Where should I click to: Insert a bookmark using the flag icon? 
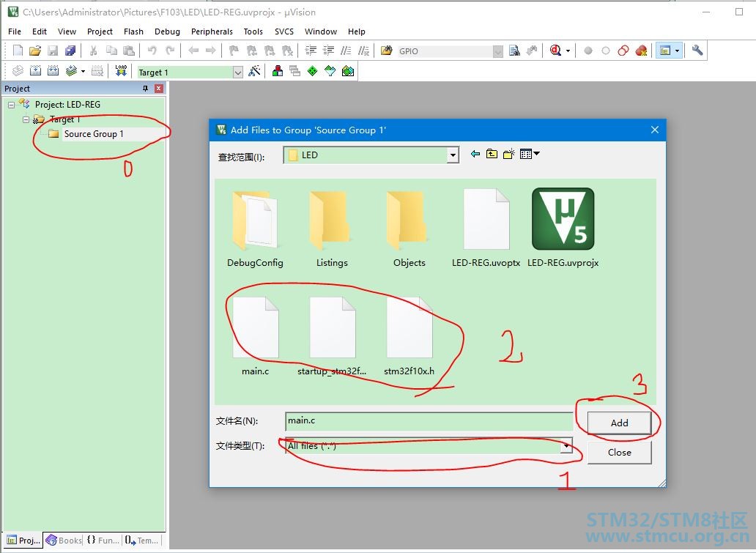(234, 50)
